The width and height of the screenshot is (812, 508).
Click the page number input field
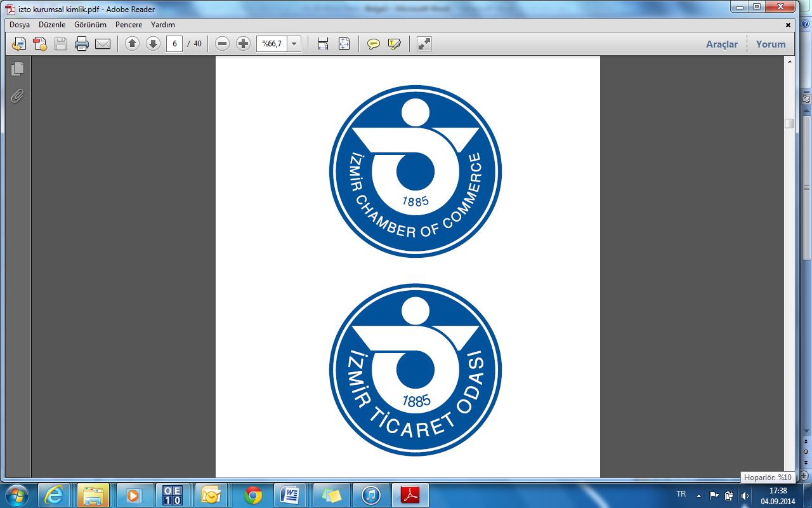(174, 44)
